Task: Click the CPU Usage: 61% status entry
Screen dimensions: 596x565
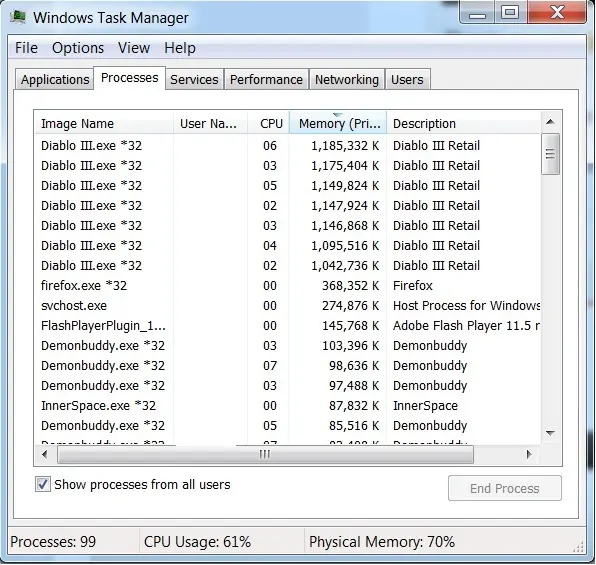Action: pos(197,542)
